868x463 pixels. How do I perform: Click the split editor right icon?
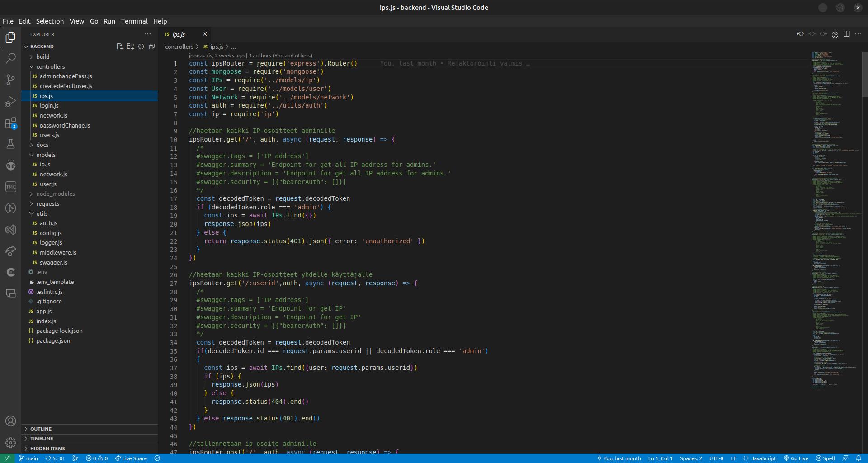[x=847, y=34]
